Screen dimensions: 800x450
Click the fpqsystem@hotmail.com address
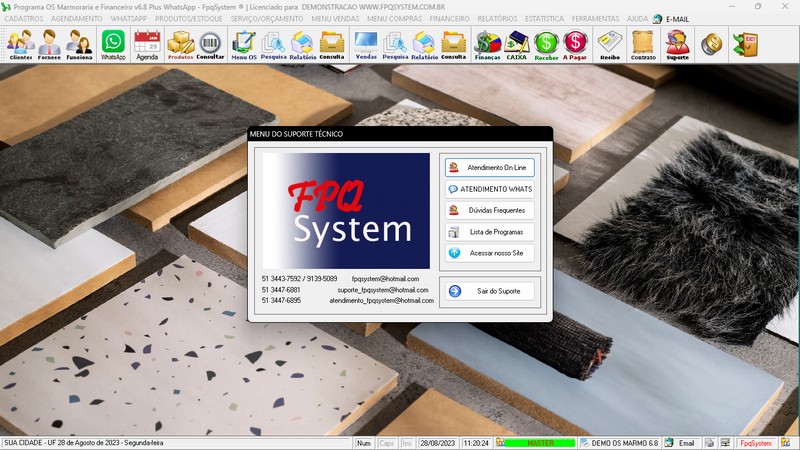coord(385,279)
